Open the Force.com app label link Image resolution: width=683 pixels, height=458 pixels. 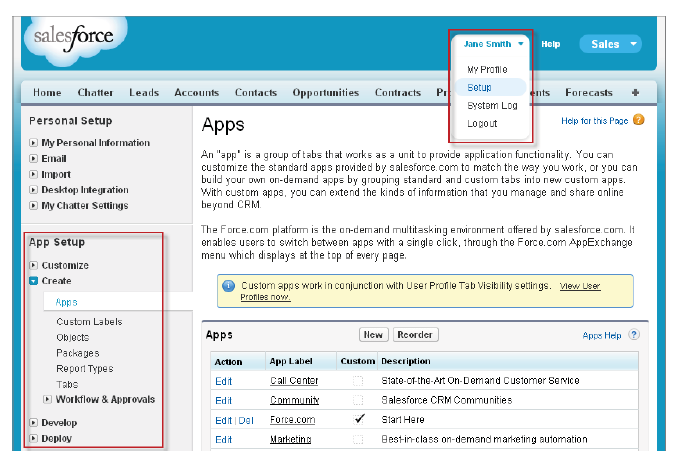[292, 419]
